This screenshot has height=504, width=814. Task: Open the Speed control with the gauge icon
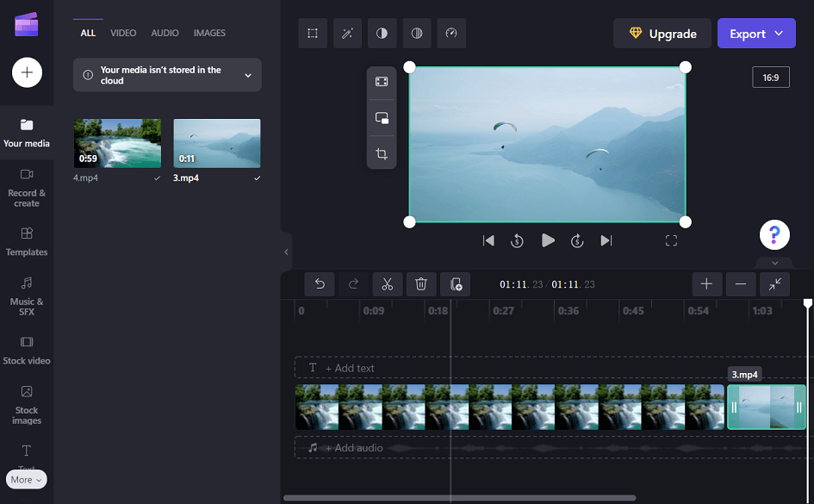click(x=450, y=33)
